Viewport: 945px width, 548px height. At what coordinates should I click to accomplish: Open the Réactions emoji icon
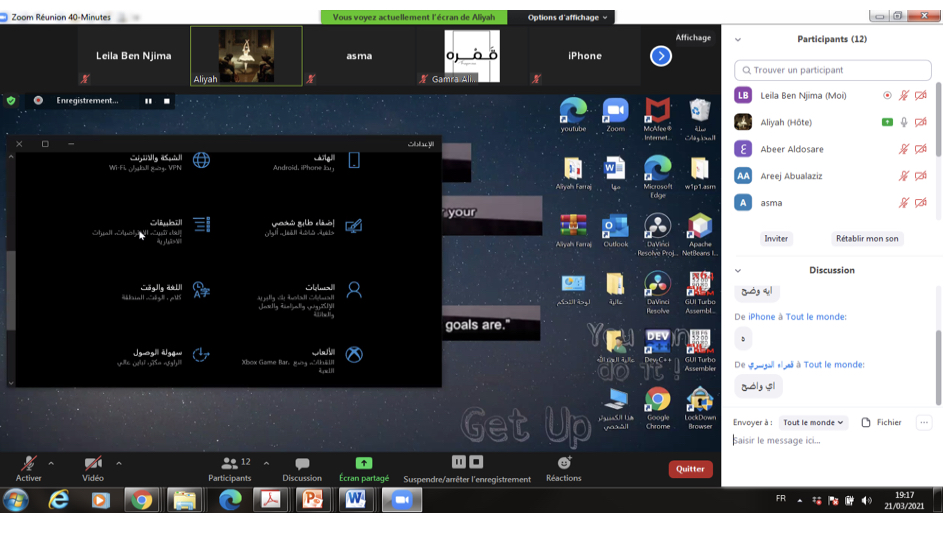[x=564, y=463]
